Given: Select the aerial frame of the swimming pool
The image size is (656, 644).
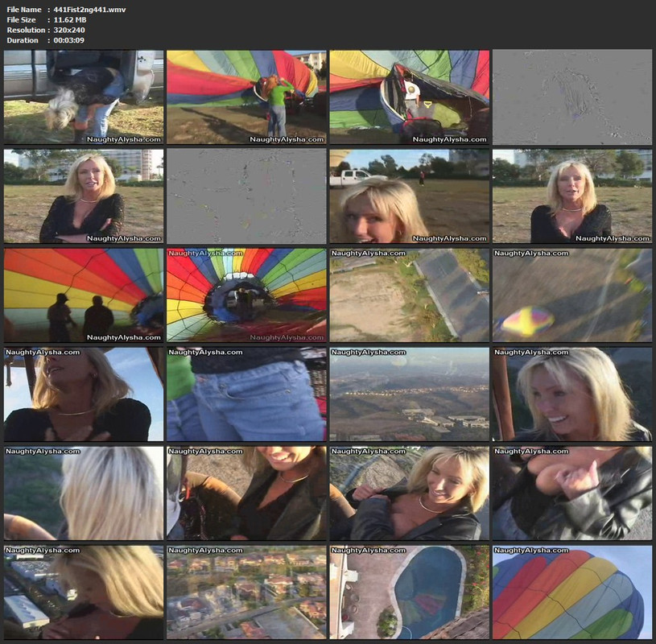Looking at the screenshot, I should click(409, 592).
